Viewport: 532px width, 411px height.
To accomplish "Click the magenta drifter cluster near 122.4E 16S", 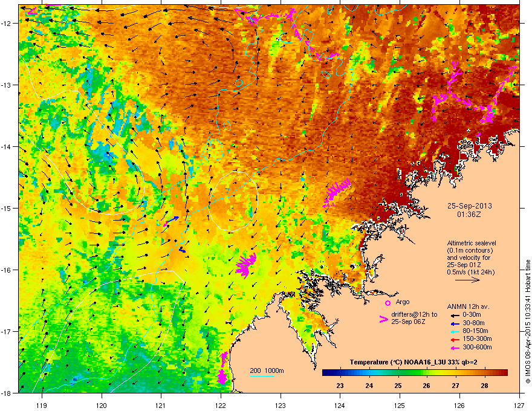I will click(x=245, y=265).
